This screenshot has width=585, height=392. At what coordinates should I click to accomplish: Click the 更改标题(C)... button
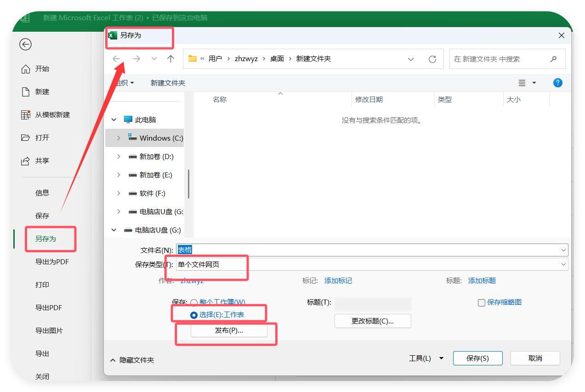coord(373,321)
